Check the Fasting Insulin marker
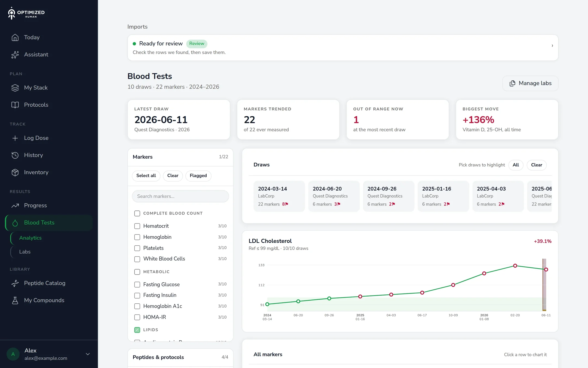This screenshot has width=588, height=368. coord(137,295)
